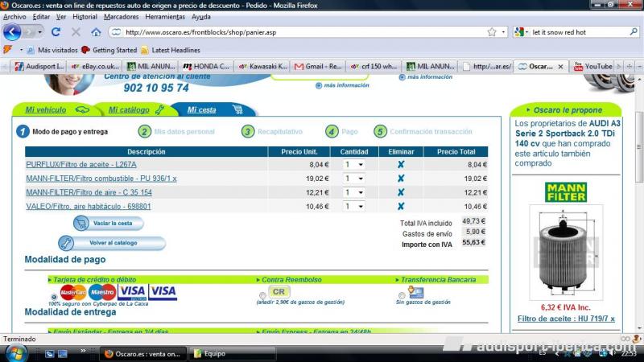Remove MANN-FILTER Filtro de aire with X icon
The width and height of the screenshot is (644, 362).
401,192
